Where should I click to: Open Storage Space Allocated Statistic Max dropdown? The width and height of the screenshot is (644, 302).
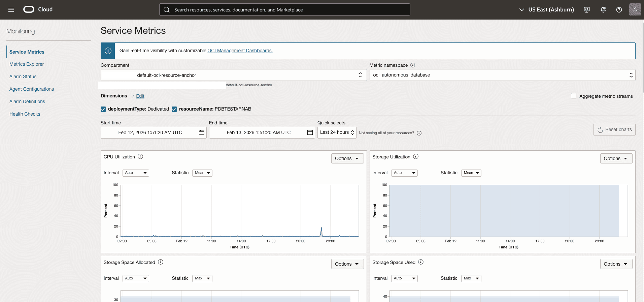(x=202, y=278)
